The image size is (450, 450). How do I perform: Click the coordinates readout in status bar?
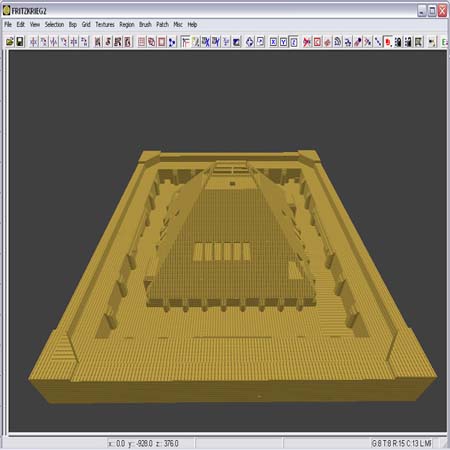(x=143, y=443)
